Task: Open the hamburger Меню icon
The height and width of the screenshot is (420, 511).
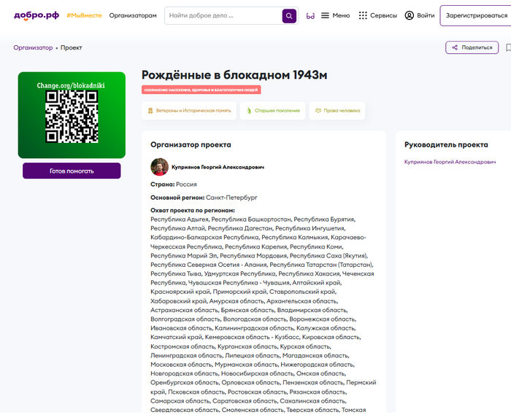Action: point(325,15)
